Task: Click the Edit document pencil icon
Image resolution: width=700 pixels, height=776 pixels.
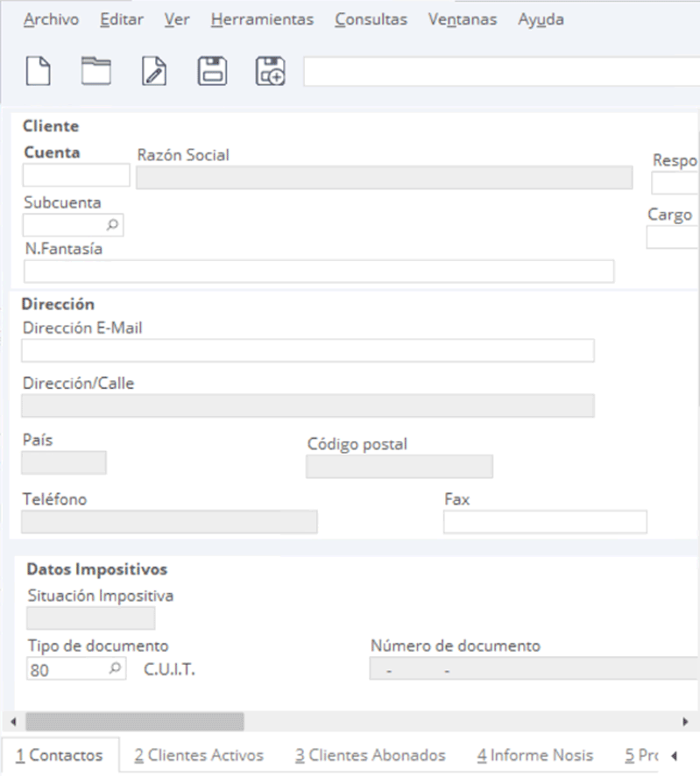Action: point(154,72)
